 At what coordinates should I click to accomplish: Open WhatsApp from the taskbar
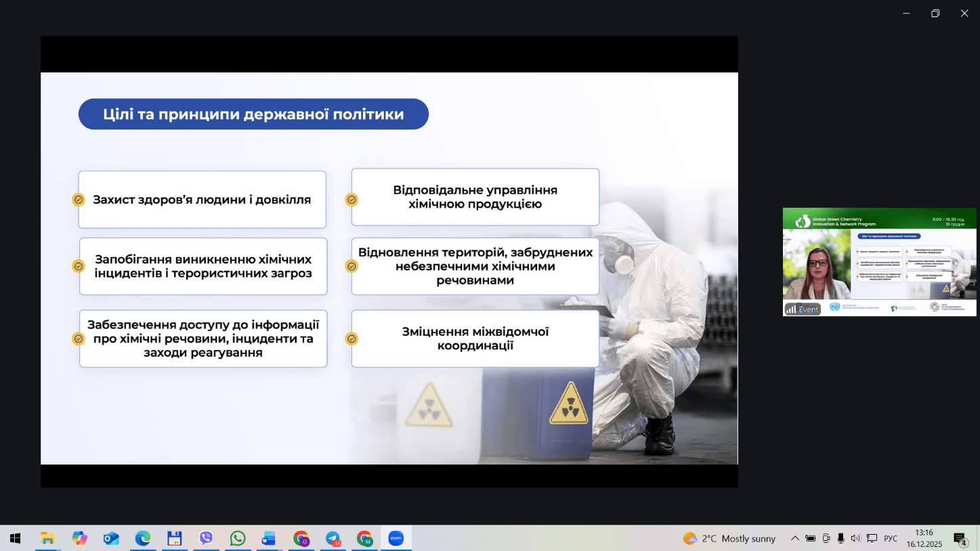point(238,539)
